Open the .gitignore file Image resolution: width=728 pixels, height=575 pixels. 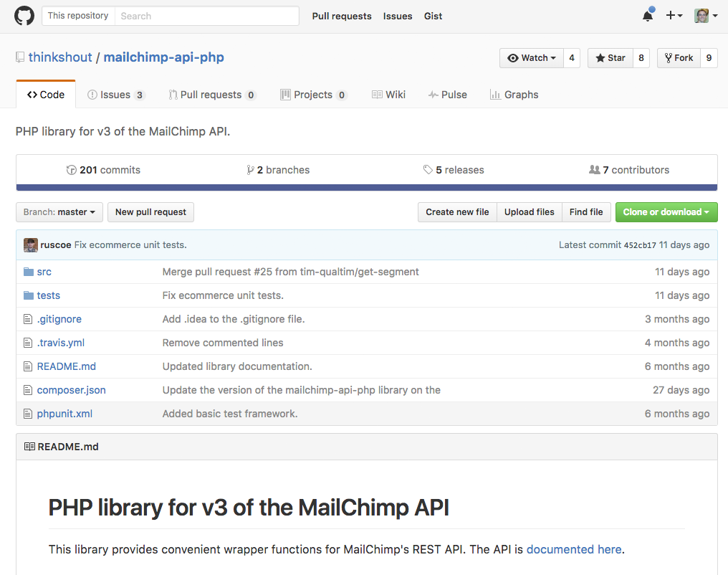[59, 319]
